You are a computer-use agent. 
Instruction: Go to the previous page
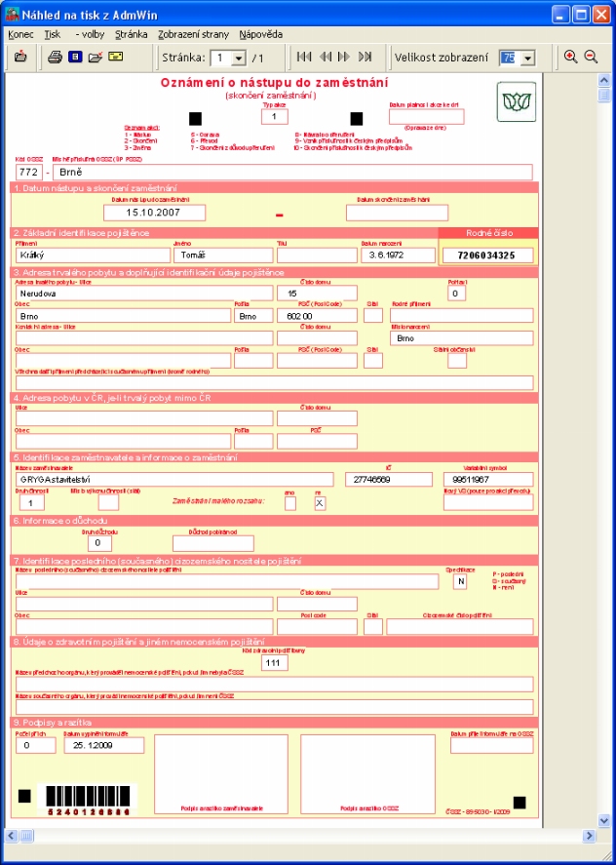[326, 57]
